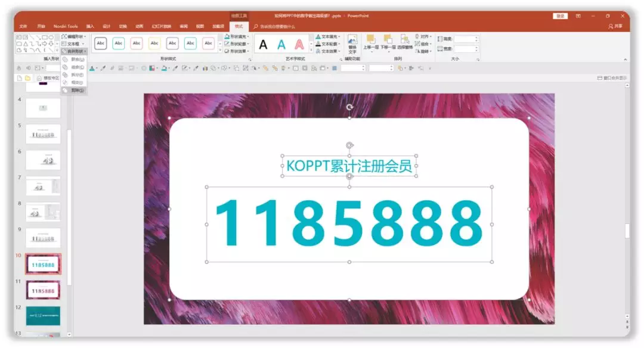The width and height of the screenshot is (644, 348).
Task: Open the 形状填充 (Shape Fill) dropdown
Action: 237,36
